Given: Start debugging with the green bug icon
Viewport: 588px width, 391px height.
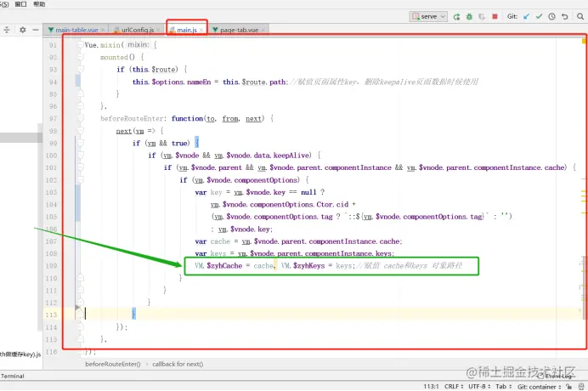Looking at the screenshot, I should (469, 16).
